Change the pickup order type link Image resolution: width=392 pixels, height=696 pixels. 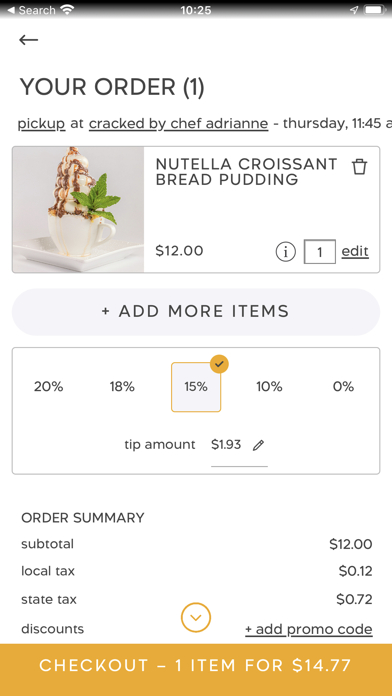[x=41, y=124]
